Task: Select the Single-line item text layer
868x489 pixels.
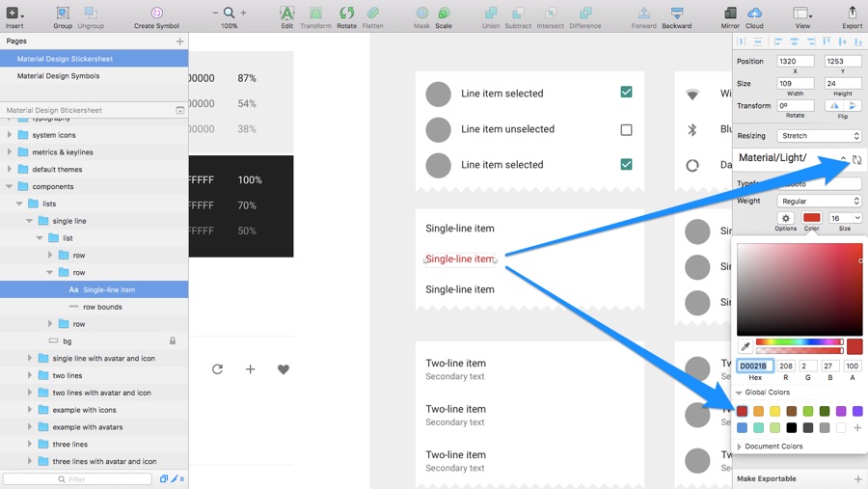Action: [x=95, y=289]
